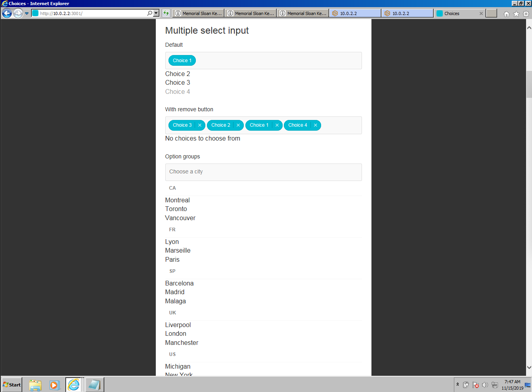Select Choice 3 from the Default list

click(x=263, y=82)
